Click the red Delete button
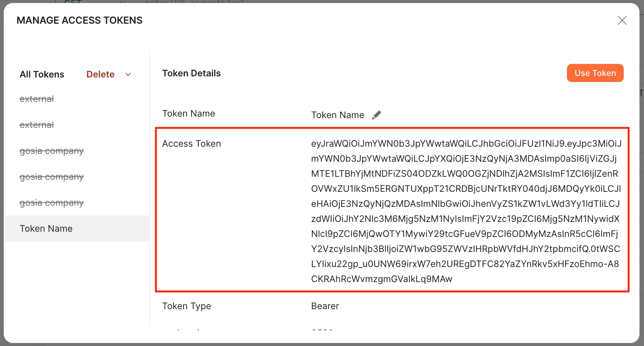644x346 pixels. tap(100, 74)
